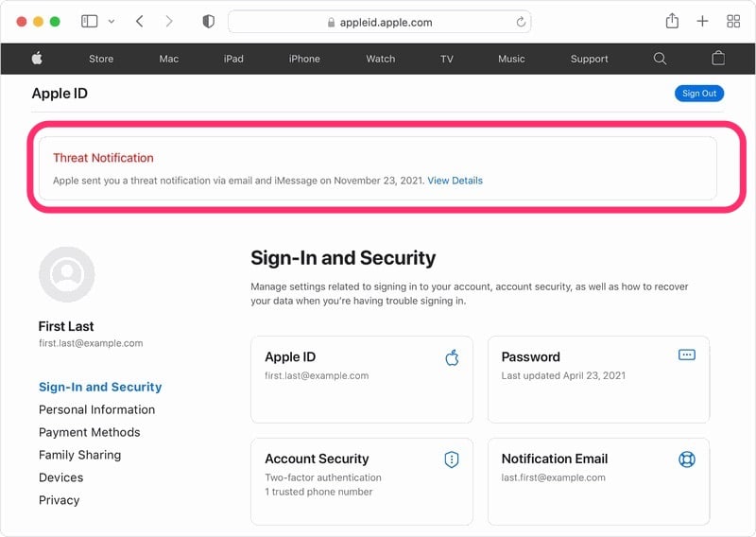
Task: Open the Mac menu item
Action: [x=169, y=59]
